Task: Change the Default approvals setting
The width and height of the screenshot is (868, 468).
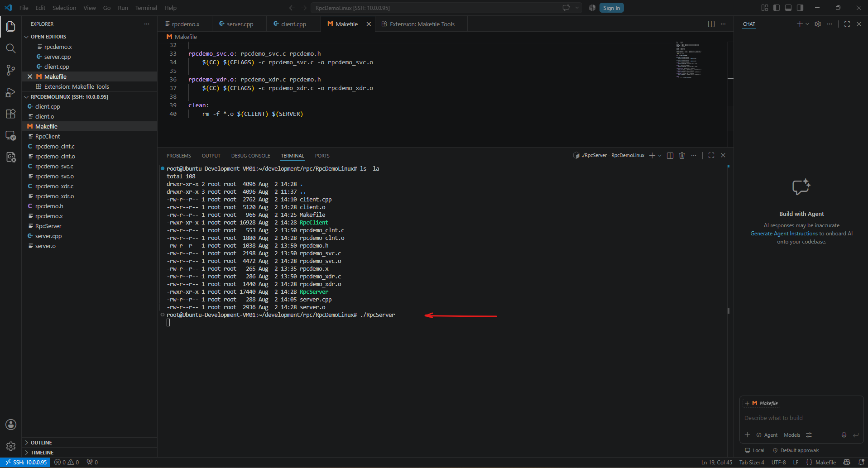Action: tap(796, 450)
